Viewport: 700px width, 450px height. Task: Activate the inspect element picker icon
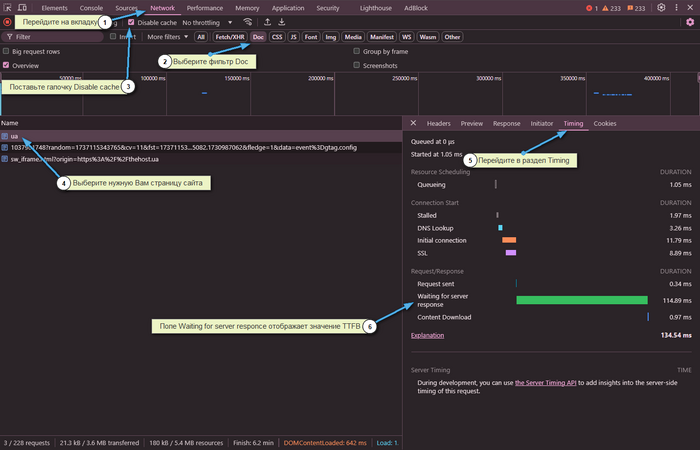pos(8,8)
